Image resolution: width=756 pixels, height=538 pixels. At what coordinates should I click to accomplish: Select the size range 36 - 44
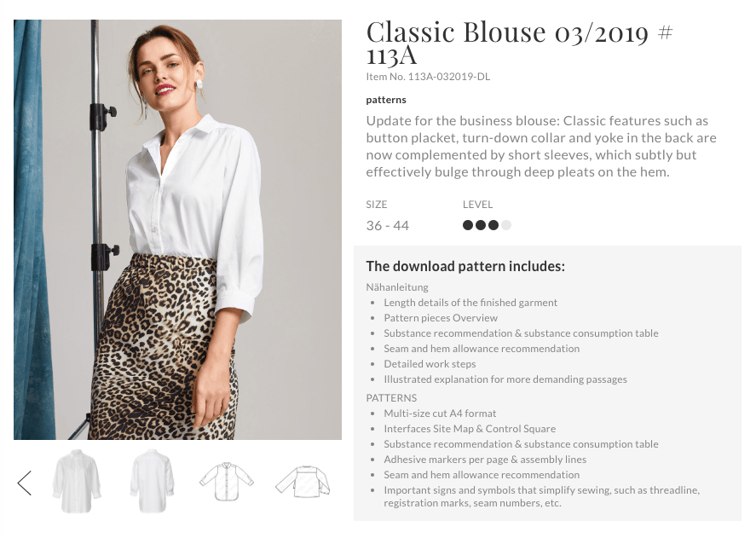pyautogui.click(x=388, y=226)
